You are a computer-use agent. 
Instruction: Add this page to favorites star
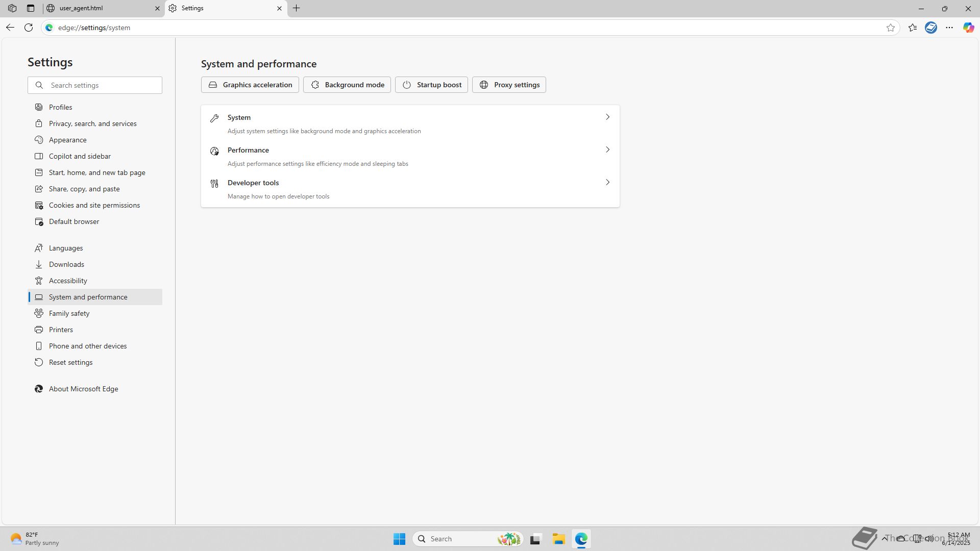click(x=891, y=28)
